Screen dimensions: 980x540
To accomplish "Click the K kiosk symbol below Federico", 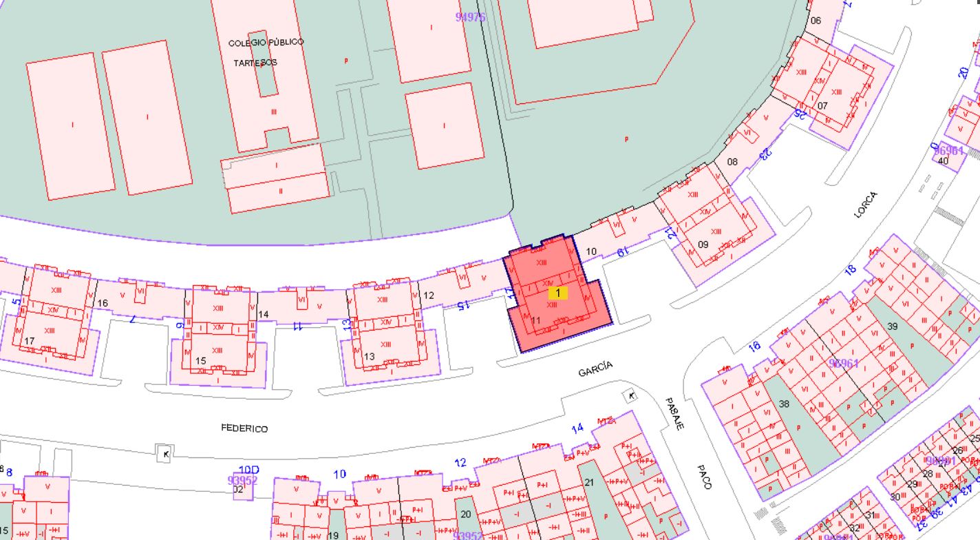I will click(x=164, y=453).
